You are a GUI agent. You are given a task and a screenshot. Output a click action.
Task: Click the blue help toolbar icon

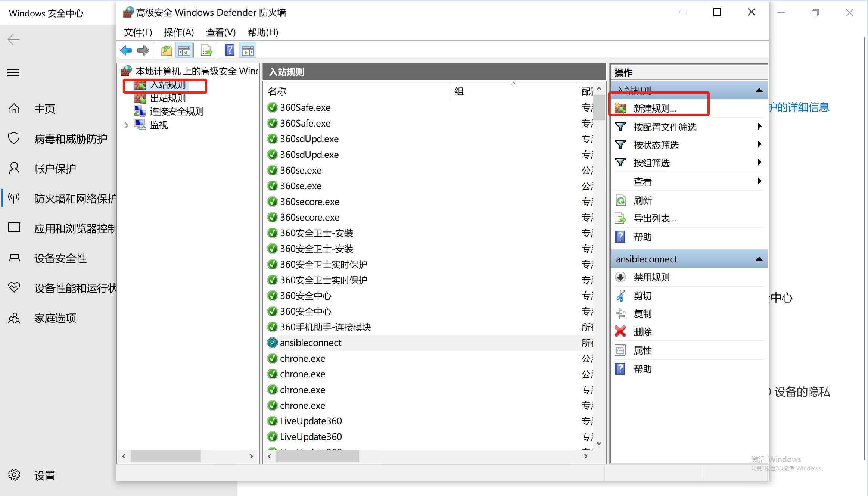pos(229,50)
